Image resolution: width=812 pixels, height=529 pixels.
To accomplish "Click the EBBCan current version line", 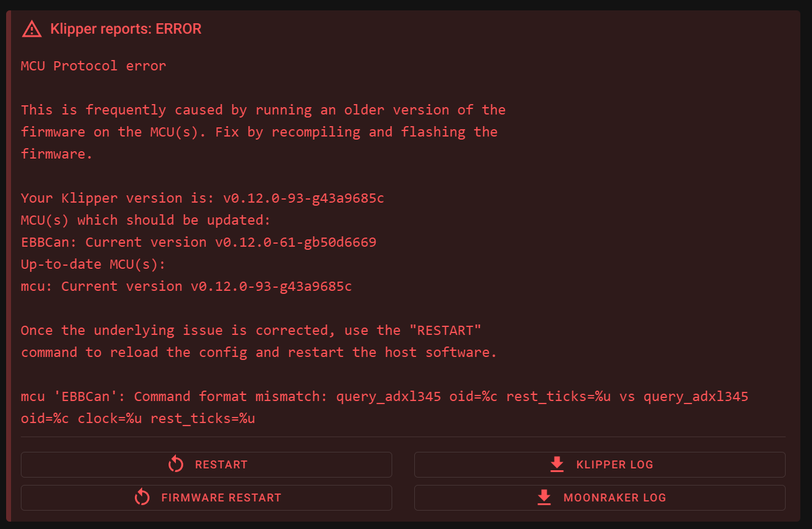I will 199,242.
